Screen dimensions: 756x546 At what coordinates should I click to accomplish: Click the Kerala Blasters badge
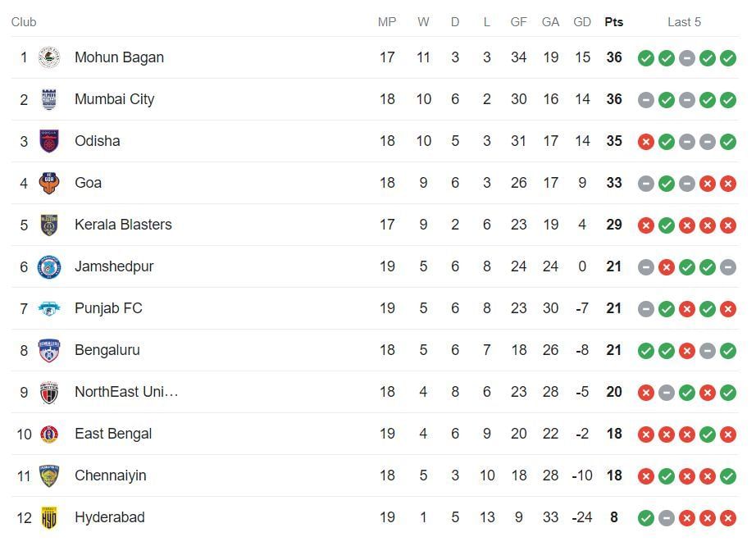pyautogui.click(x=49, y=225)
